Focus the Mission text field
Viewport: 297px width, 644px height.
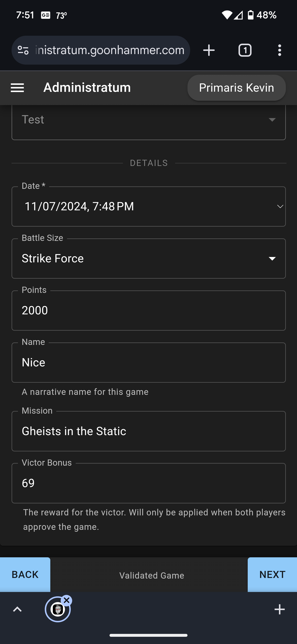(x=148, y=431)
